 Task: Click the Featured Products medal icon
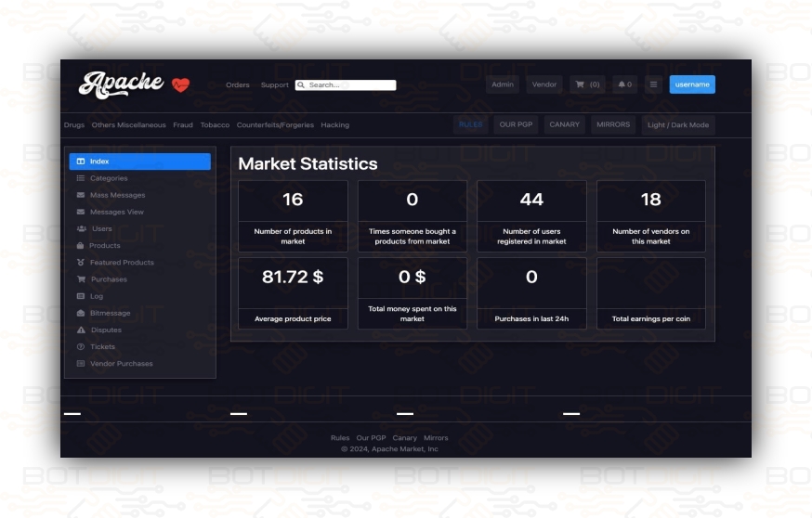point(81,263)
